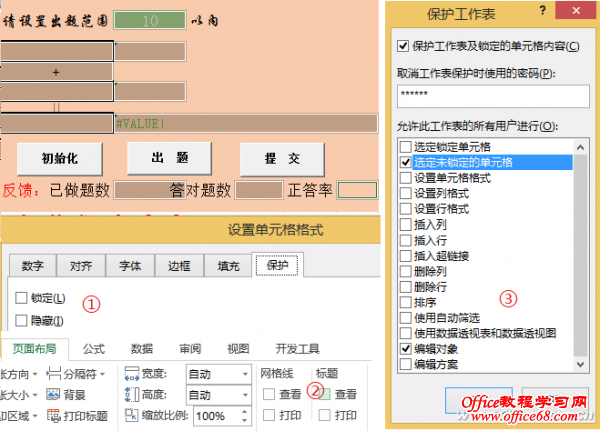Screen dimensions: 600x431
Task: Open 视图 ribbon tab
Action: coord(238,349)
